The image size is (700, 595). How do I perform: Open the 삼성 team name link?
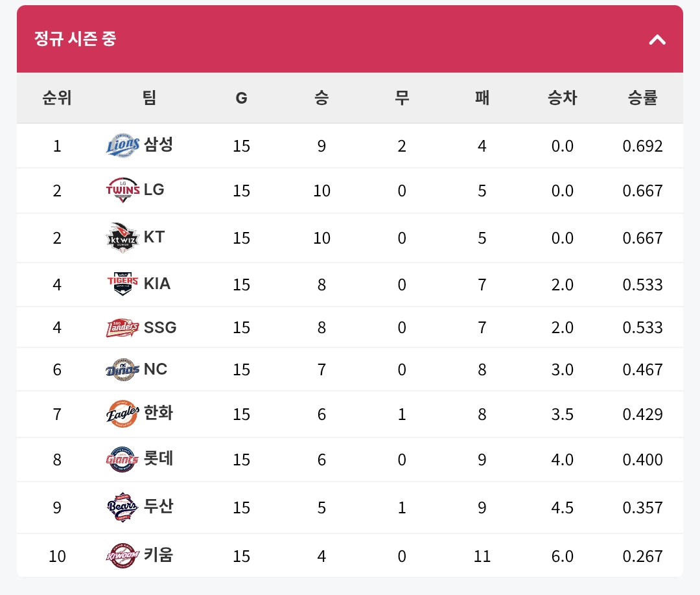[159, 145]
